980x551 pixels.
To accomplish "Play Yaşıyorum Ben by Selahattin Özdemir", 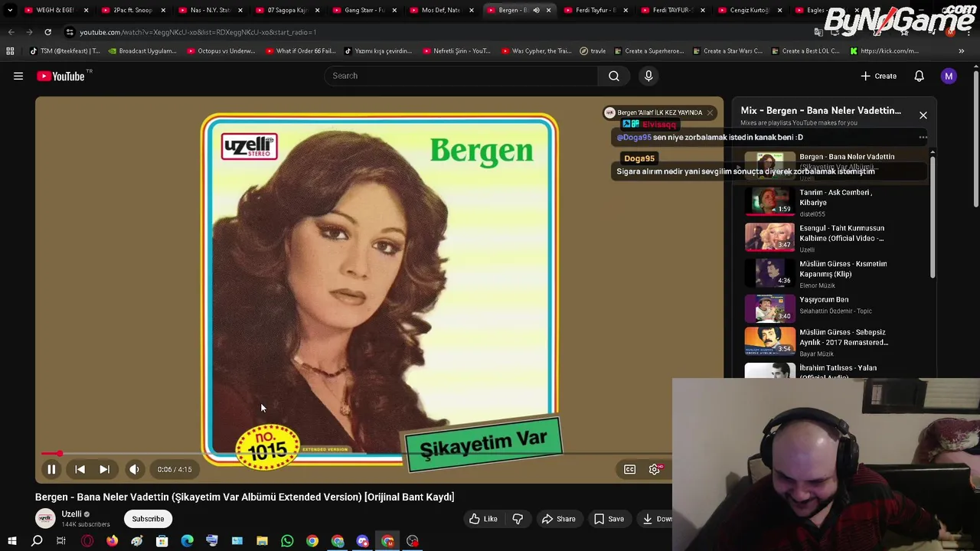I will pyautogui.click(x=835, y=308).
